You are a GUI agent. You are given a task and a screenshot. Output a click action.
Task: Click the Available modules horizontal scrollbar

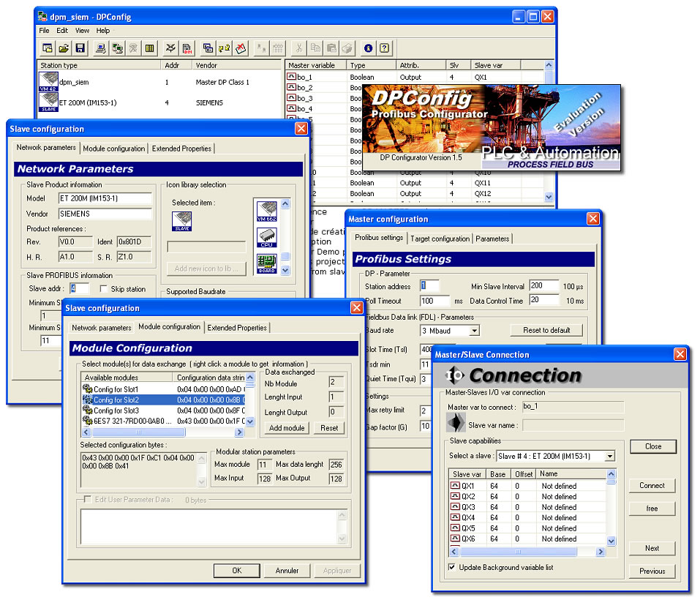[x=163, y=432]
